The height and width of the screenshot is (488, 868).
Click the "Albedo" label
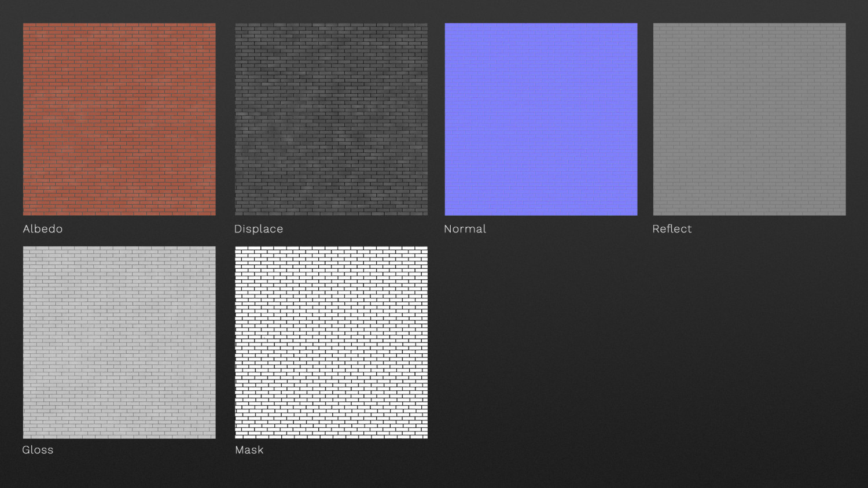(43, 229)
